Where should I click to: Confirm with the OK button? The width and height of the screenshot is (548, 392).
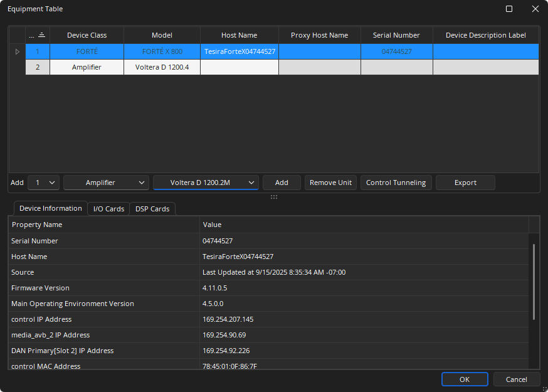click(x=464, y=379)
